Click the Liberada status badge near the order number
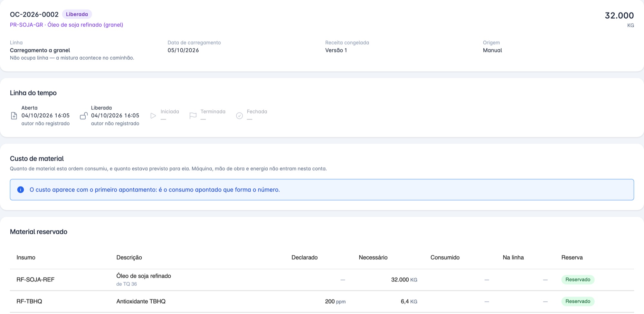The width and height of the screenshot is (644, 314). (x=77, y=14)
